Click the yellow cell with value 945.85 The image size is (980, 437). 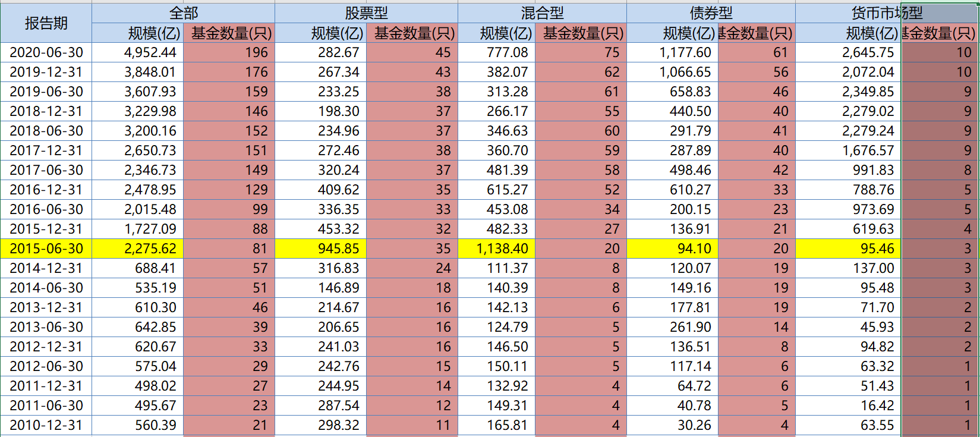[x=321, y=249]
